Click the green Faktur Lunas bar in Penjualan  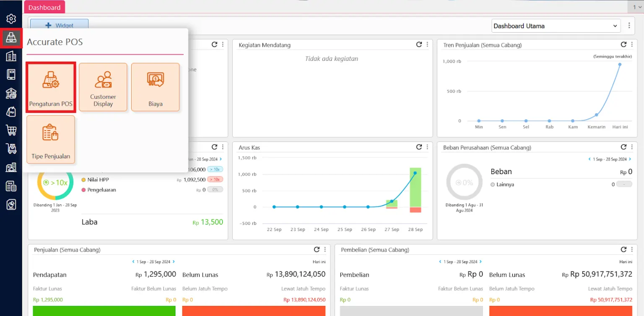(x=104, y=311)
